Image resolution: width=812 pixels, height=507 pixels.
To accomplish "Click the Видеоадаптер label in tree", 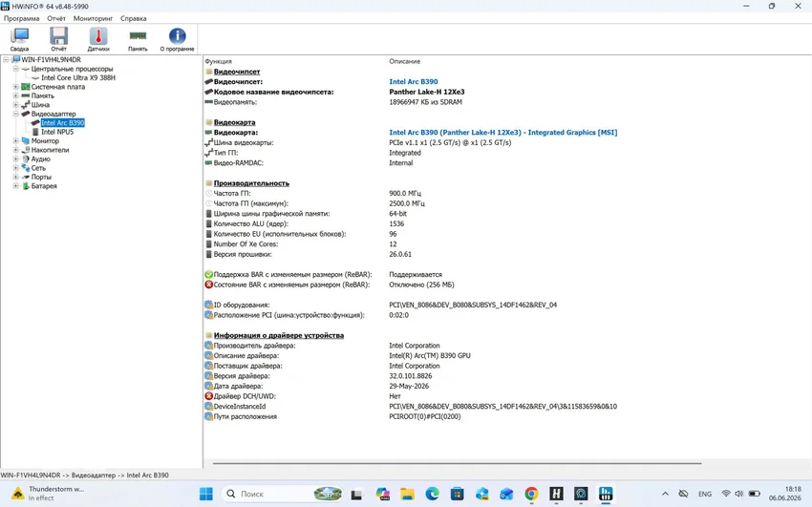I will click(x=53, y=114).
